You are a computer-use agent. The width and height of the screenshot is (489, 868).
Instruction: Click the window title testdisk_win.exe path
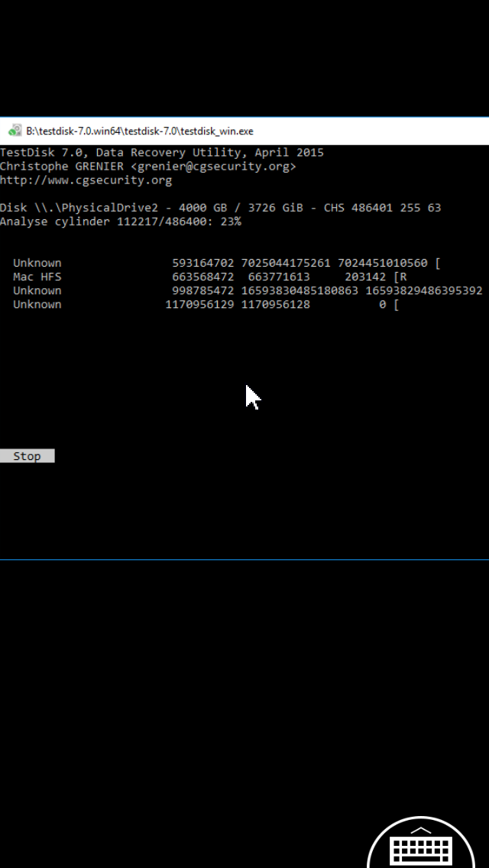pyautogui.click(x=140, y=131)
